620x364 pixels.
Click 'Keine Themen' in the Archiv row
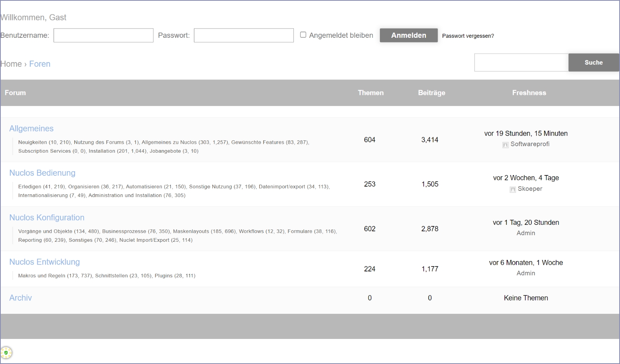(x=526, y=298)
